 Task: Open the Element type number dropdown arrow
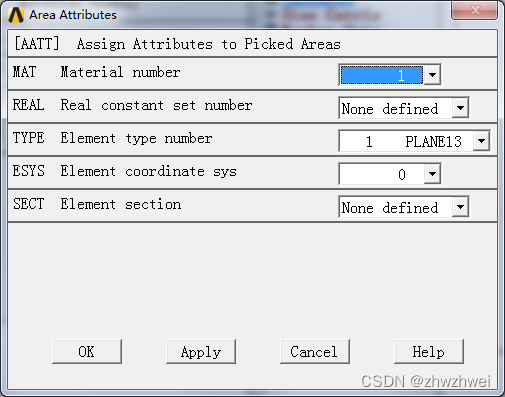pyautogui.click(x=481, y=141)
